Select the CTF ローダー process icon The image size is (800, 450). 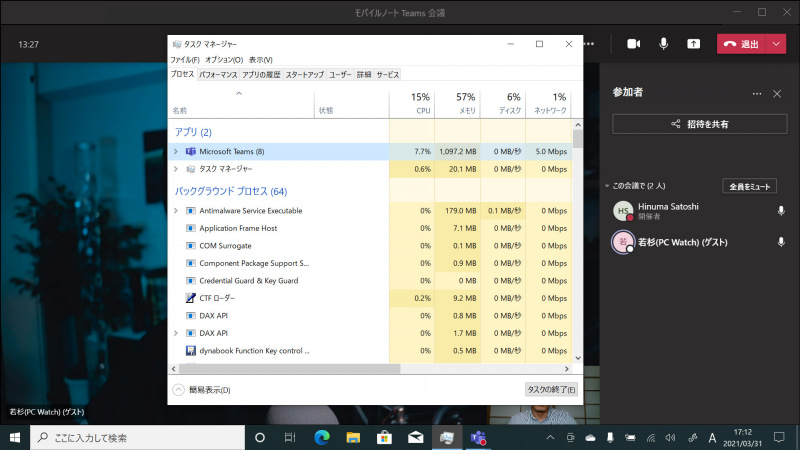(190, 298)
